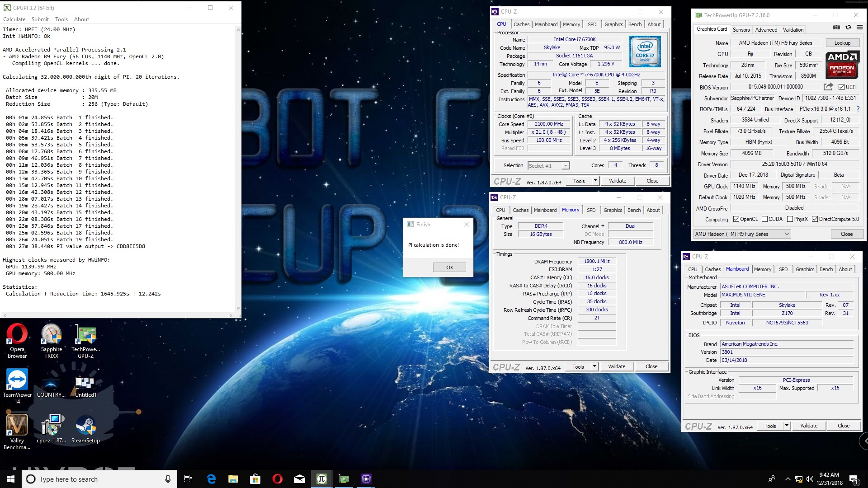The width and height of the screenshot is (868, 488).
Task: Open Opera from the taskbar
Action: [278, 479]
